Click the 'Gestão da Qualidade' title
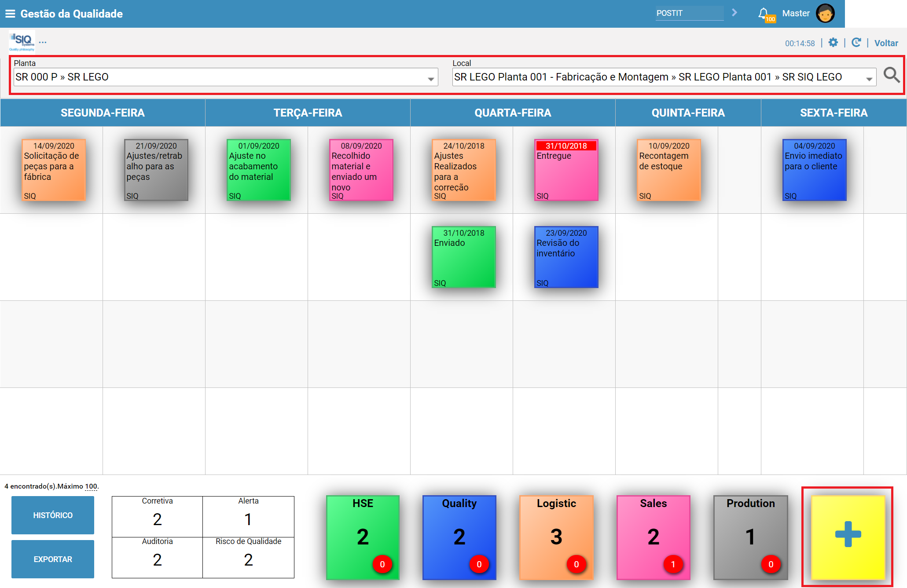Screen dimensions: 907x588 [72, 14]
